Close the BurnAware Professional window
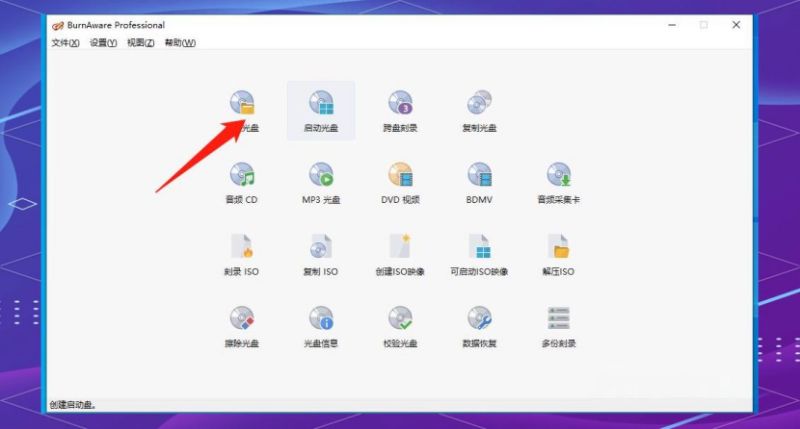Image resolution: width=800 pixels, height=429 pixels. pyautogui.click(x=736, y=25)
